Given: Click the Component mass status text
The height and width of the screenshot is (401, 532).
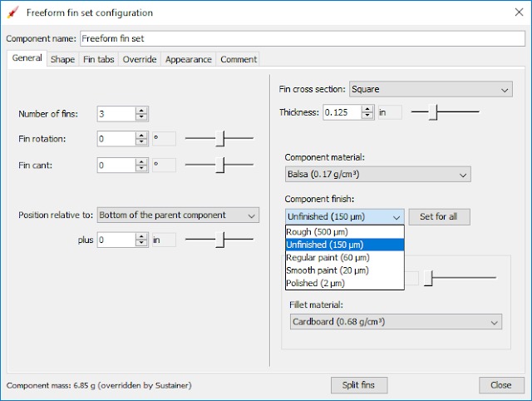Looking at the screenshot, I should click(x=99, y=385).
